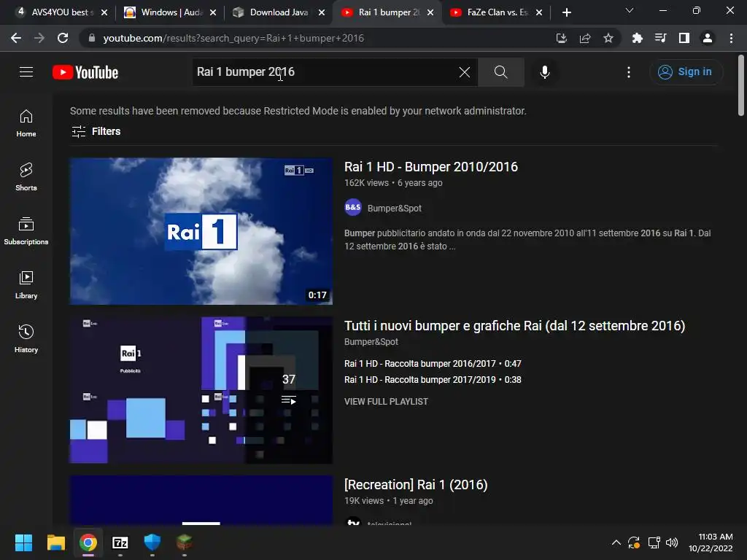Screen dimensions: 747x560
Task: Close the Download Java tab
Action: click(322, 12)
